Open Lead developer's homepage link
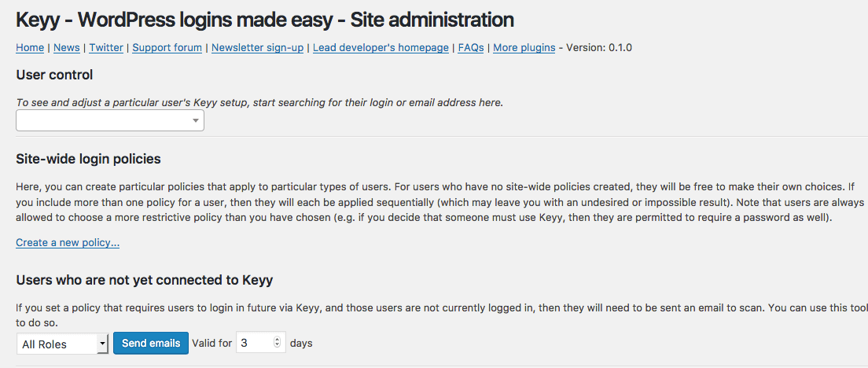The image size is (868, 368). click(x=381, y=48)
